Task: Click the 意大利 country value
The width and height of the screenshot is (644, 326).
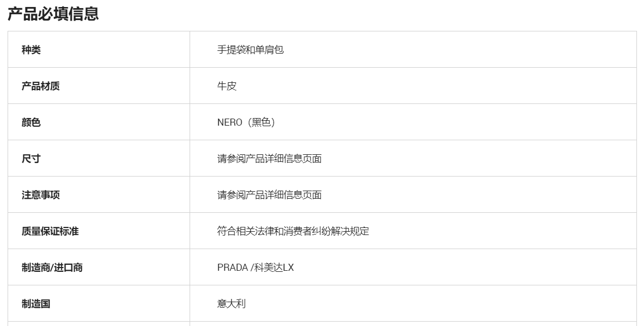Action: (x=231, y=304)
